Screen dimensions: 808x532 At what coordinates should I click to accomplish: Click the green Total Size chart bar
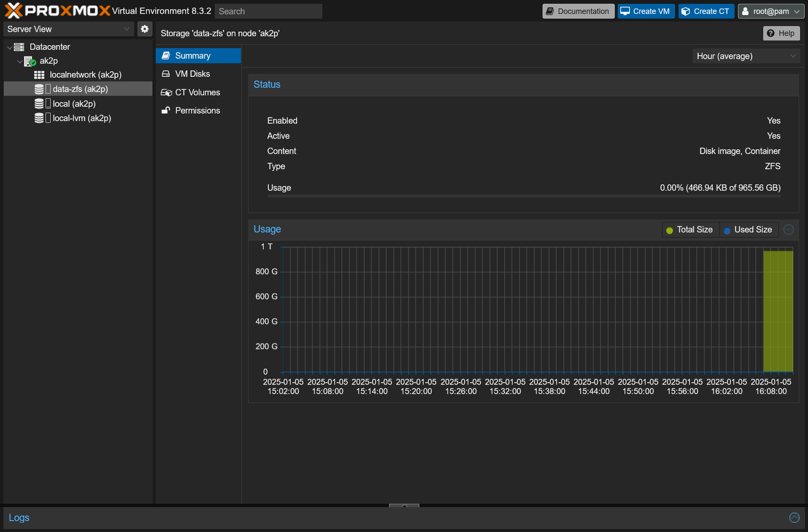pyautogui.click(x=778, y=311)
